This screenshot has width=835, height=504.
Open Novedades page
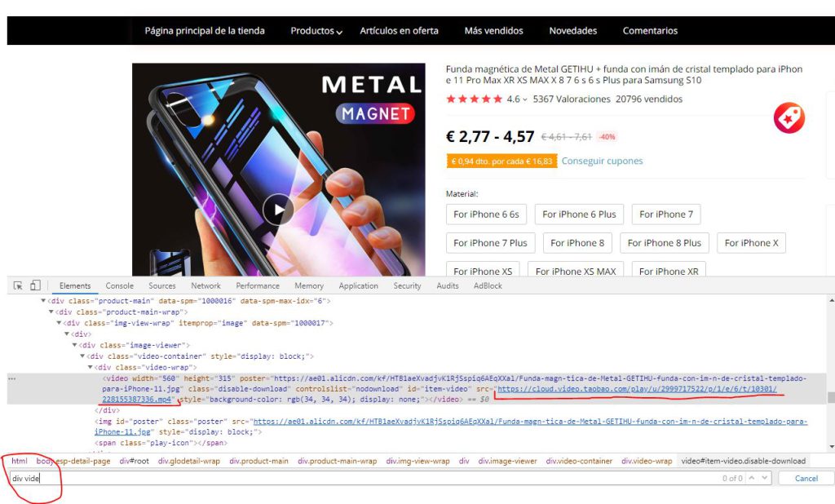[573, 31]
